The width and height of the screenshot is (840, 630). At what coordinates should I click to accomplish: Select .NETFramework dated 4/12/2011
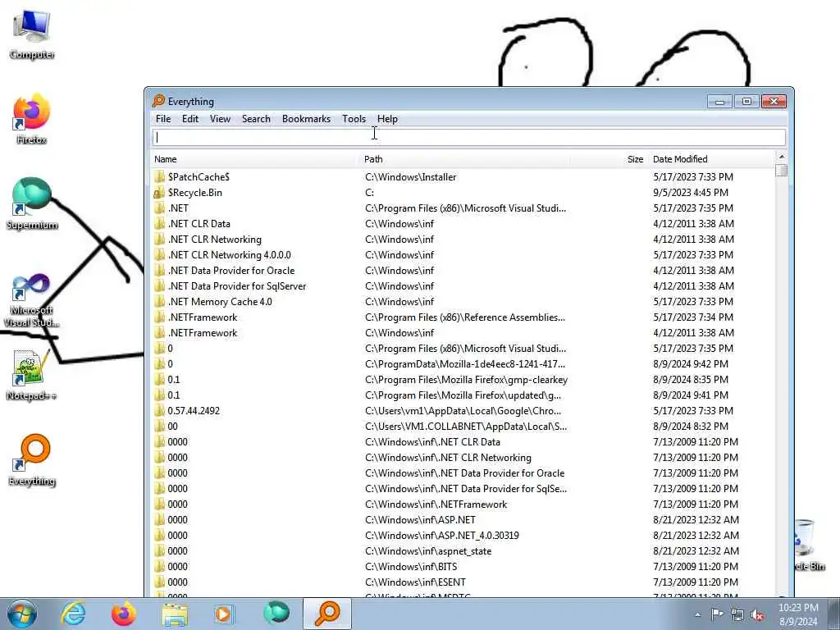[203, 333]
